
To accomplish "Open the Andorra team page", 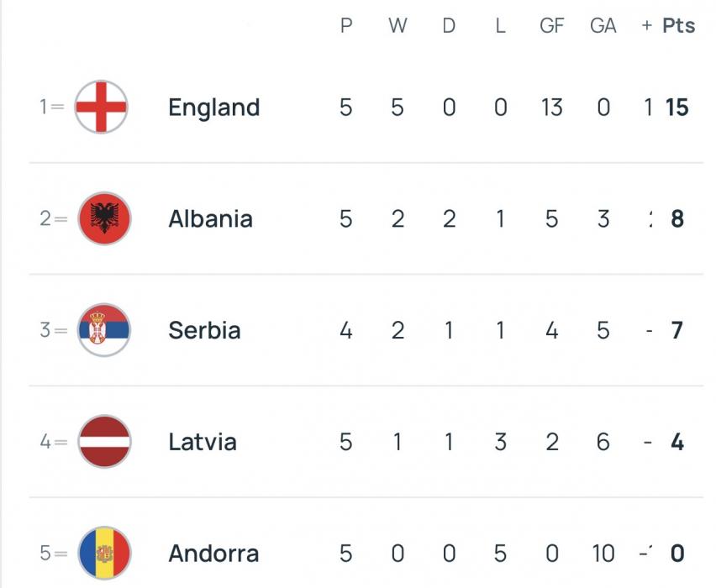I will coord(213,554).
